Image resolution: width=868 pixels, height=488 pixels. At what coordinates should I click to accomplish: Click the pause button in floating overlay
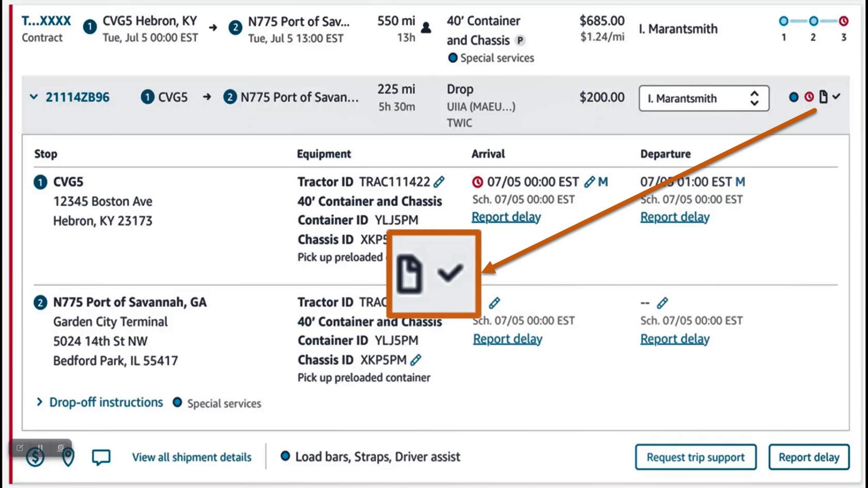(x=40, y=448)
